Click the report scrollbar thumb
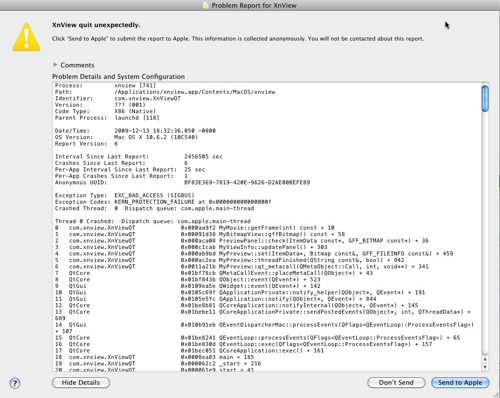Screen dimensions: 500x398 click(x=485, y=99)
